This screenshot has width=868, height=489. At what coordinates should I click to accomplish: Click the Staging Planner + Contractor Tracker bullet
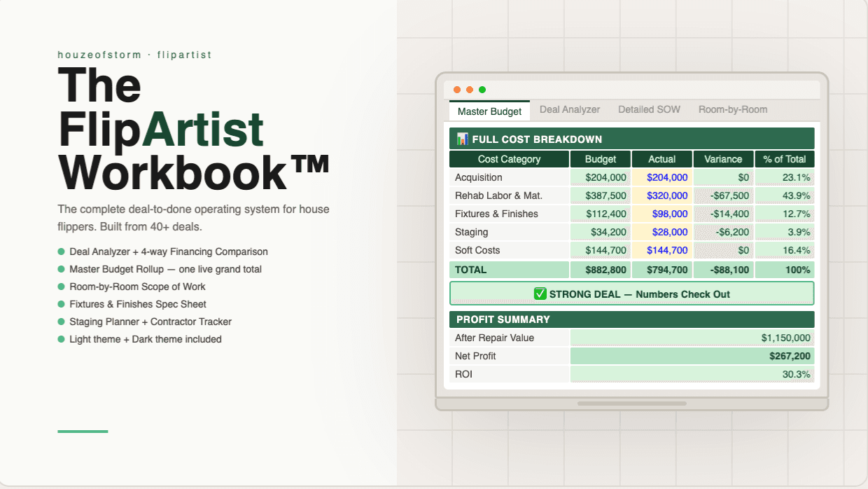pyautogui.click(x=144, y=322)
